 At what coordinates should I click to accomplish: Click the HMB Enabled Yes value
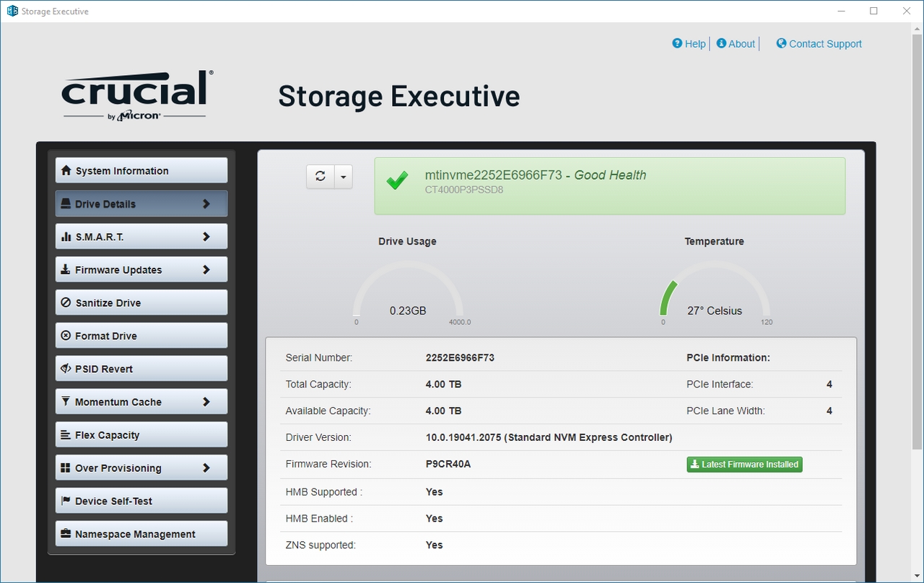click(x=435, y=519)
